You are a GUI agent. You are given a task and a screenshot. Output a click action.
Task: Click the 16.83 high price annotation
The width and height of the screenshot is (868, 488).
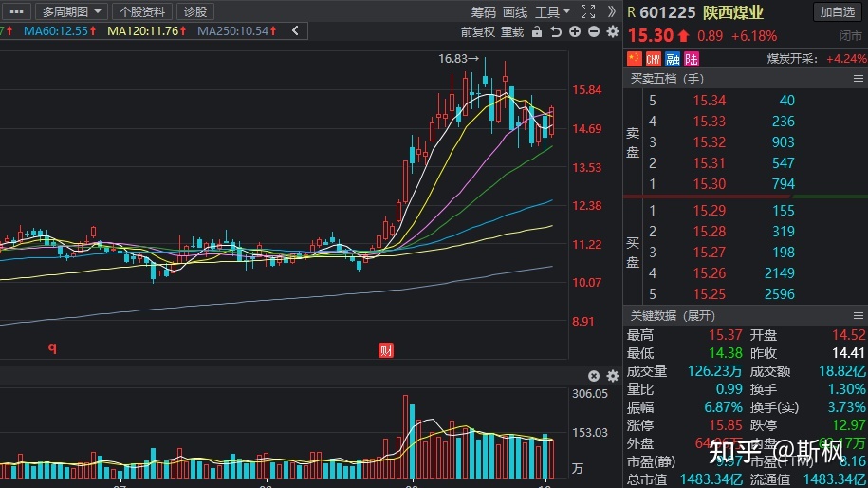click(x=458, y=59)
